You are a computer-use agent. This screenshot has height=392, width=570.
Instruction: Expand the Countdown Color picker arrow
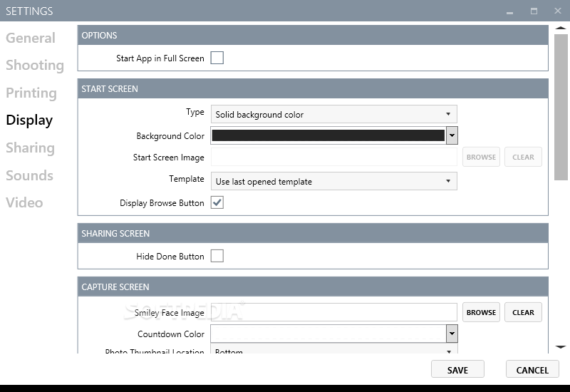coord(452,334)
